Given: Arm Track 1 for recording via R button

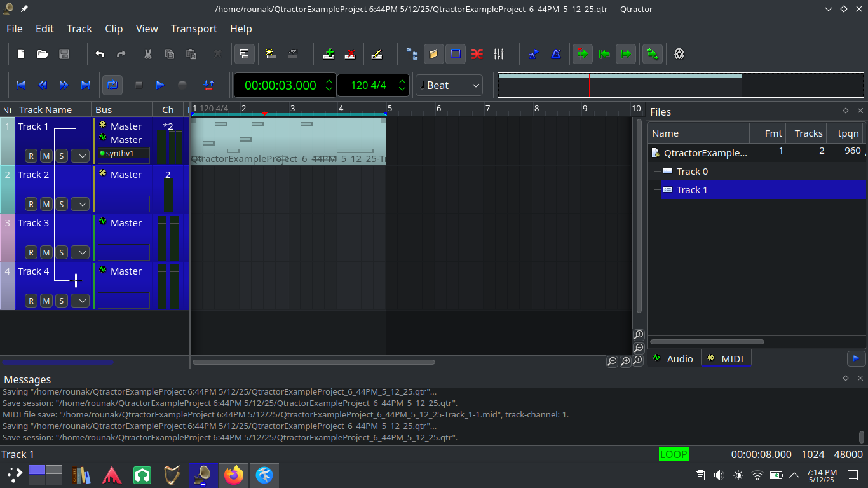Looking at the screenshot, I should [31, 155].
